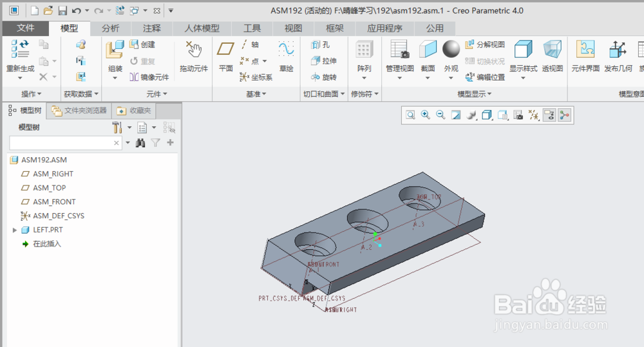The image size is (644, 347).
Task: Toggle the 透视图 perspective view
Action: click(553, 56)
